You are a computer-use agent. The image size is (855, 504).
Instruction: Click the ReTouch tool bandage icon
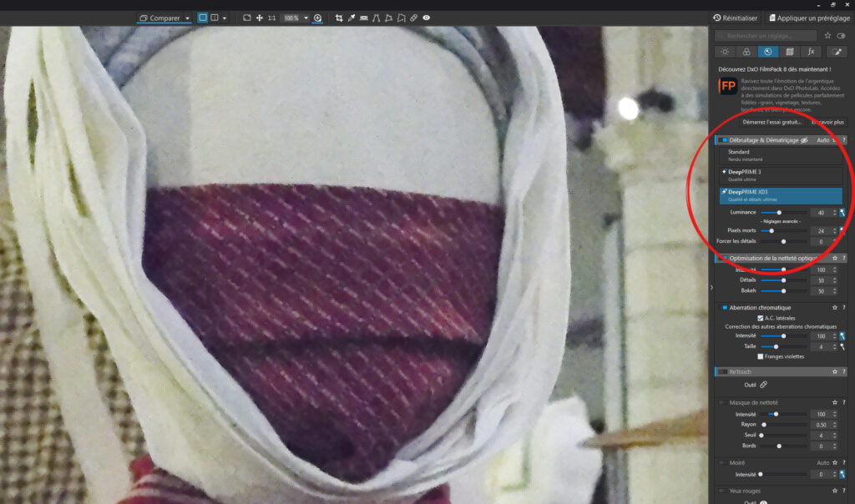coord(763,384)
